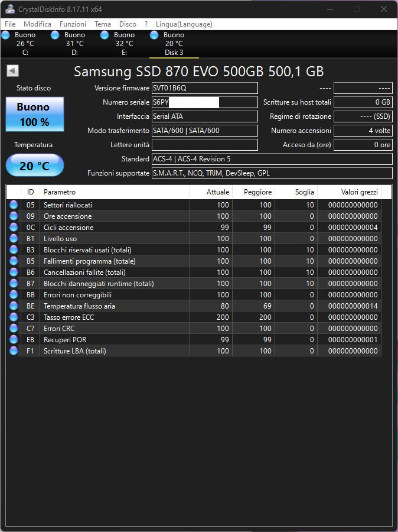The width and height of the screenshot is (398, 532).
Task: Open the Disco menu
Action: tap(128, 24)
